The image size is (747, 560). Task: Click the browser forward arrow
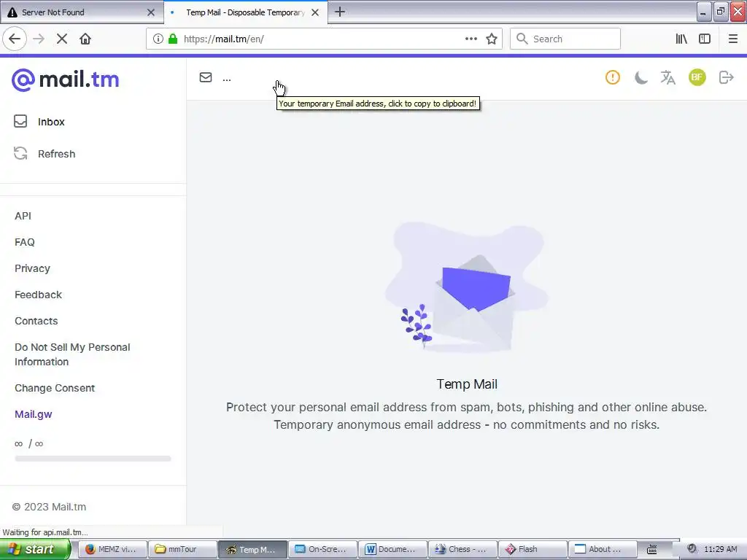(x=39, y=39)
